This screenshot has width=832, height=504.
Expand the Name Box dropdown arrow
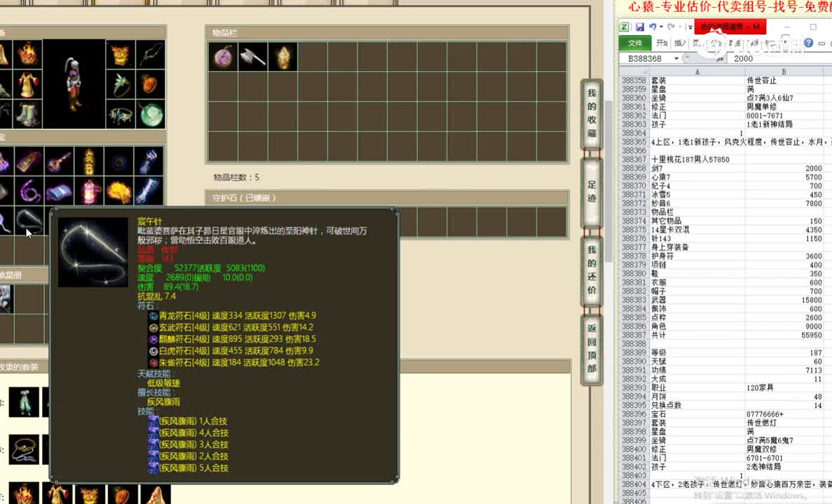click(677, 58)
